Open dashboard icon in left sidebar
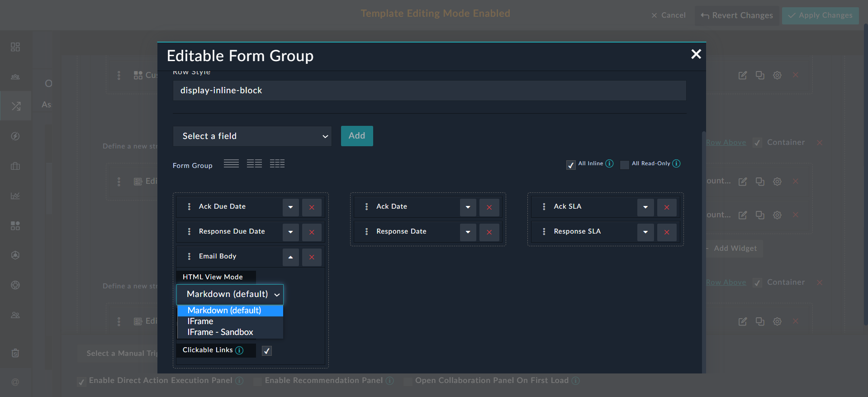 [15, 47]
